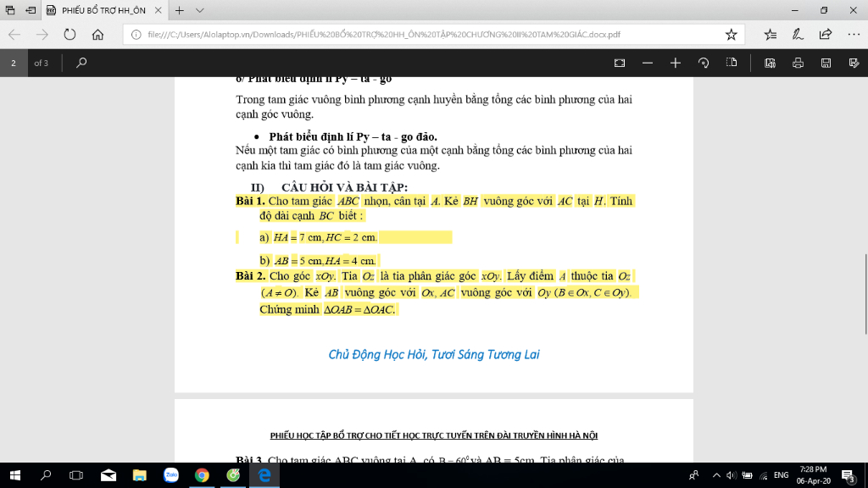
Task: Add notes with the pen tool
Action: pos(798,34)
